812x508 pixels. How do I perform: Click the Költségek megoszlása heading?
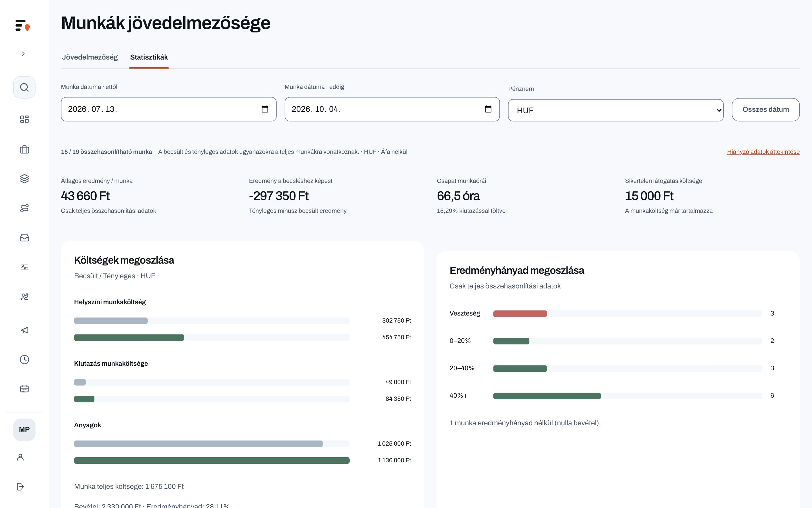tap(124, 260)
